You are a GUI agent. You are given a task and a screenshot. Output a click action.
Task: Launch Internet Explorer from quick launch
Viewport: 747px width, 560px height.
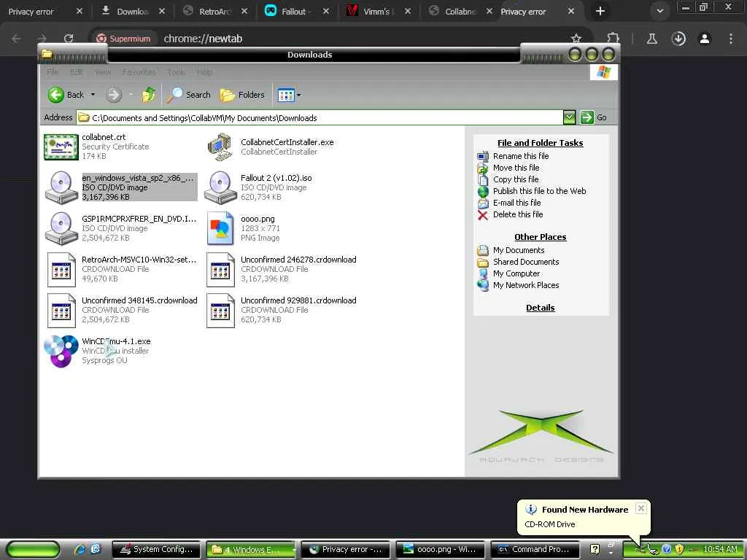click(x=79, y=549)
